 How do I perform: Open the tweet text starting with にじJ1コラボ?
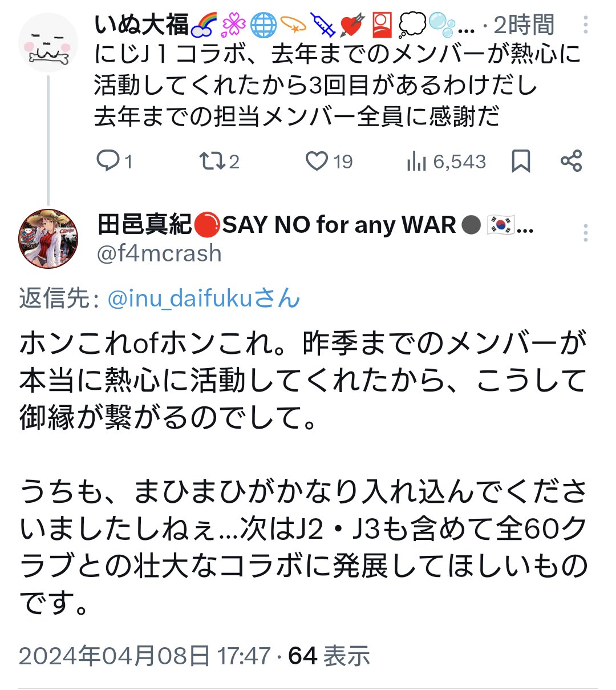pyautogui.click(x=337, y=86)
